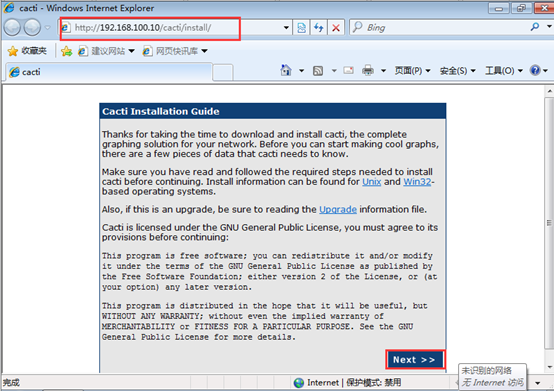
Task: Open the 安全(S) Safety menu
Action: (x=458, y=71)
